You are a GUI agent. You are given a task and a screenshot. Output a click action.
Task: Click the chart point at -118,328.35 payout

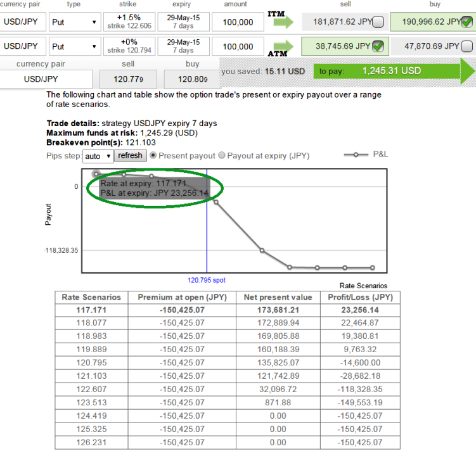pos(262,251)
